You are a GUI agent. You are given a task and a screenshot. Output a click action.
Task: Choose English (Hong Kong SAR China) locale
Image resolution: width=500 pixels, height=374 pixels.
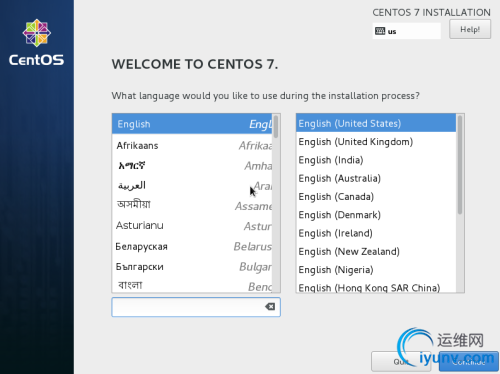376,287
